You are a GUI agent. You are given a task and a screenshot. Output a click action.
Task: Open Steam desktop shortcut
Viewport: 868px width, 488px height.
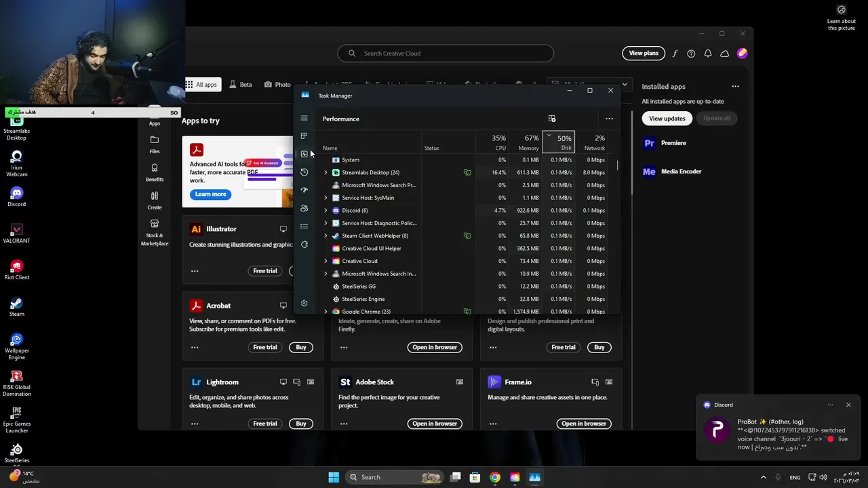16,307
